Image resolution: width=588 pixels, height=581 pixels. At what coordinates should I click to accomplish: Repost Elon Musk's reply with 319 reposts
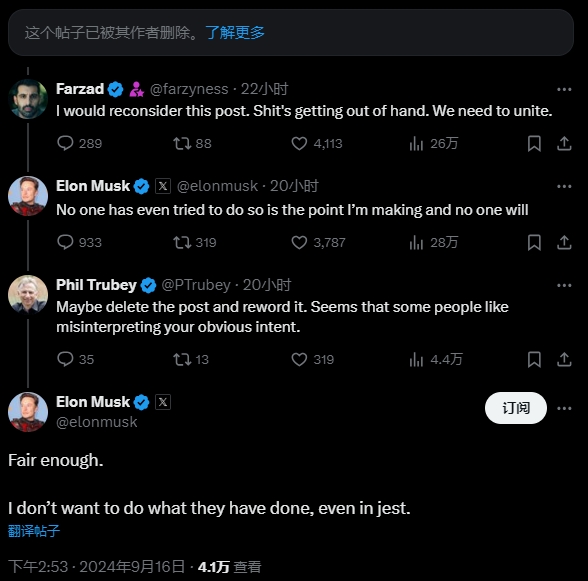[x=182, y=243]
